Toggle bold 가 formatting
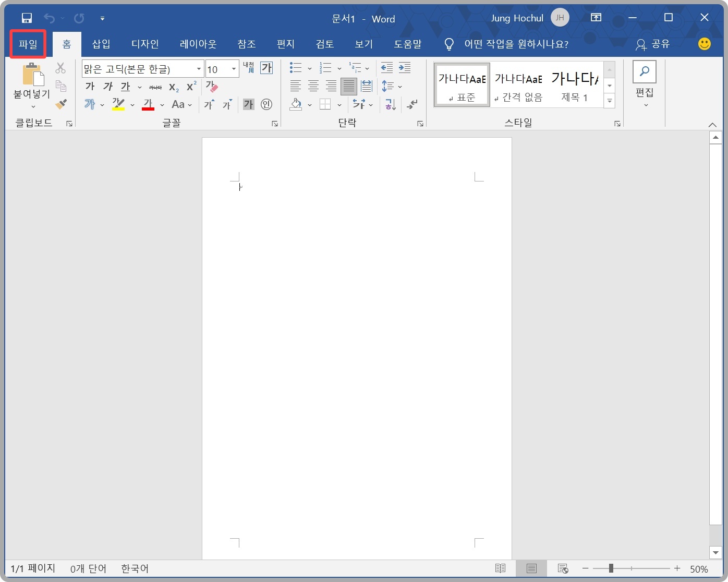Image resolution: width=728 pixels, height=582 pixels. point(90,86)
